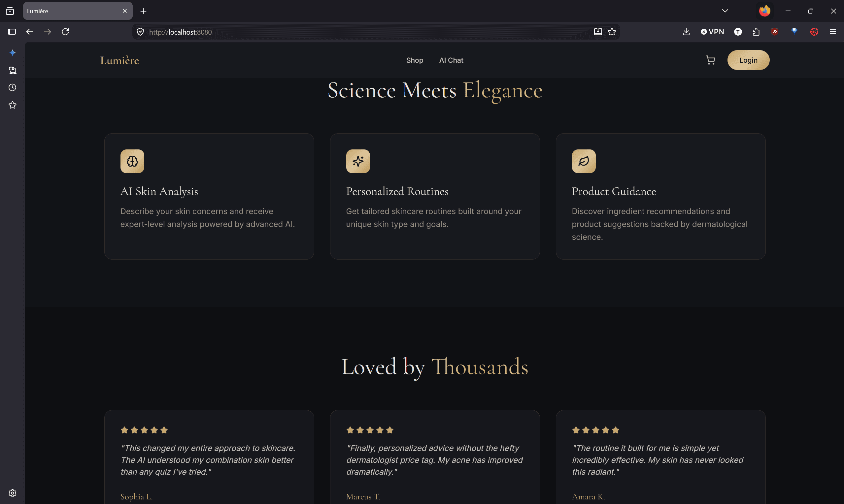Open synced tabs in sidebar
Screen dimensions: 844x504
(13, 70)
